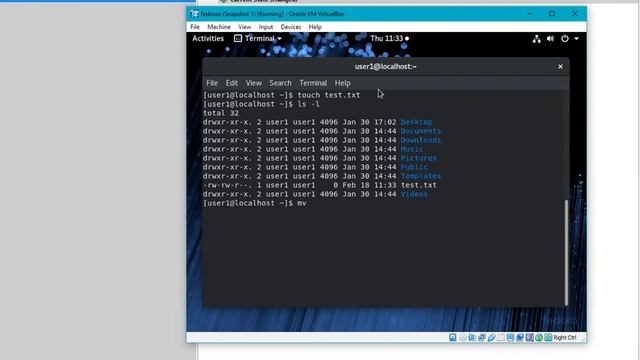Click the '-rw-rw-r--.' permissions of test.txt
This screenshot has width=640, height=360.
point(227,185)
